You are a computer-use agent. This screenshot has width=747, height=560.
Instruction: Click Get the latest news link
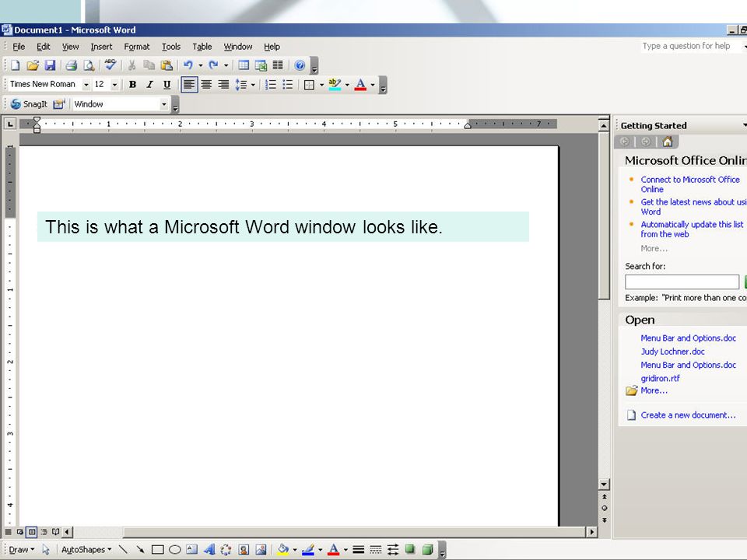[693, 207]
